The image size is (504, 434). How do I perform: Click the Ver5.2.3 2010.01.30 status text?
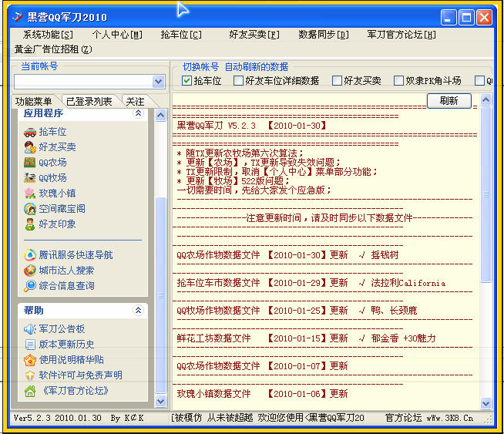coord(57,418)
